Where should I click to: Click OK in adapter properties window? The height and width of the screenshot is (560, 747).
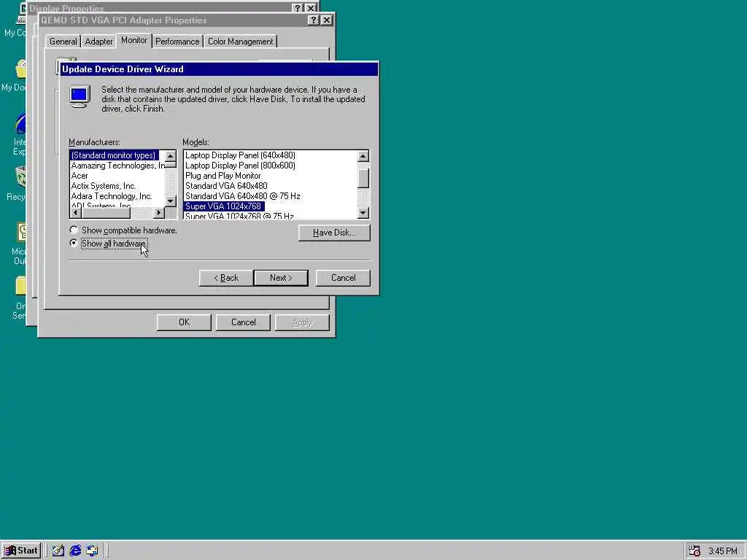(x=184, y=322)
